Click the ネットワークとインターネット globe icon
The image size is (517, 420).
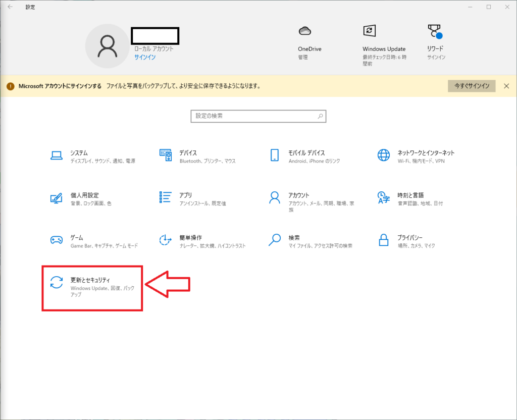coord(384,155)
